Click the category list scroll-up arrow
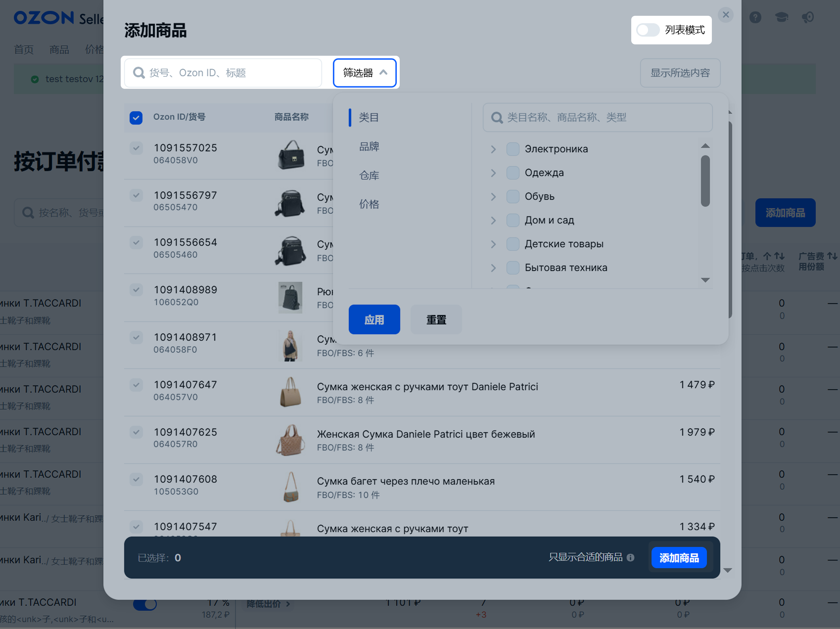The image size is (840, 629). (x=705, y=146)
